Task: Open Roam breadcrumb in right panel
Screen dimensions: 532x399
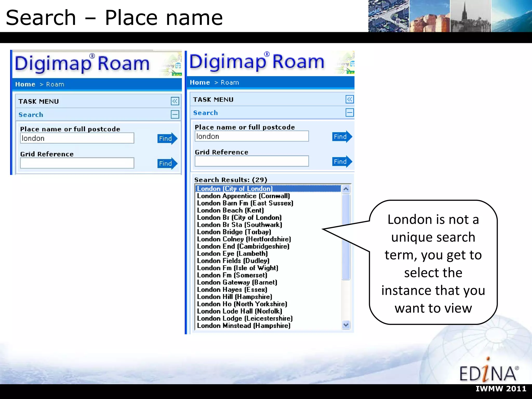Action: [230, 83]
